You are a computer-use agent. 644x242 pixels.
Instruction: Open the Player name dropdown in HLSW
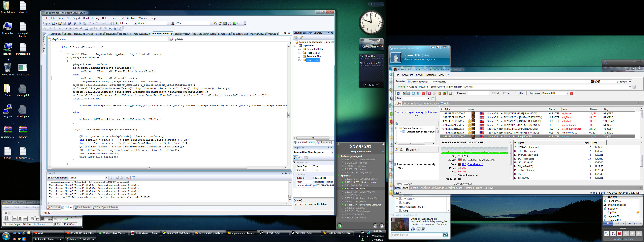pyautogui.click(x=568, y=93)
